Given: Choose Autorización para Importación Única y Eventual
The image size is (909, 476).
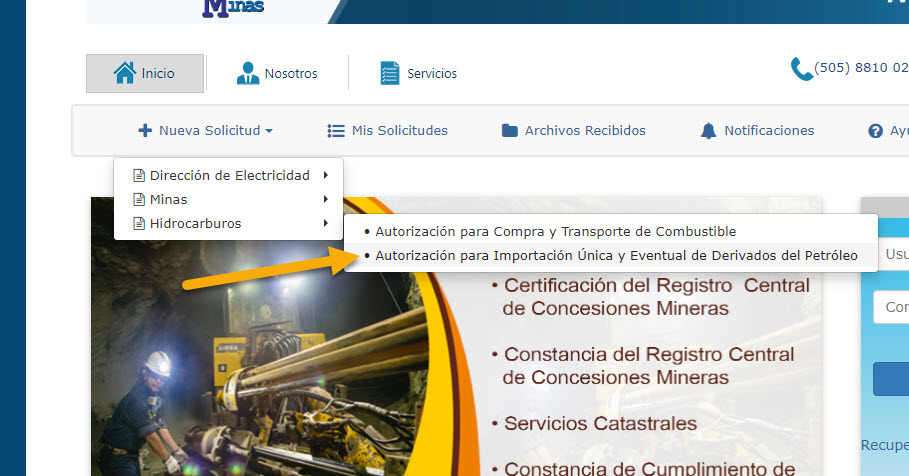Looking at the screenshot, I should [611, 256].
